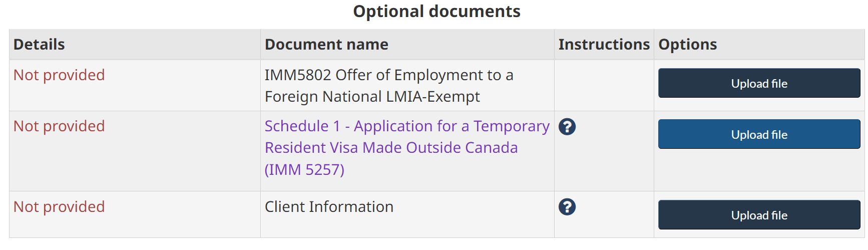
Task: Click blank Details area below Schedule 1 status
Action: click(x=134, y=165)
